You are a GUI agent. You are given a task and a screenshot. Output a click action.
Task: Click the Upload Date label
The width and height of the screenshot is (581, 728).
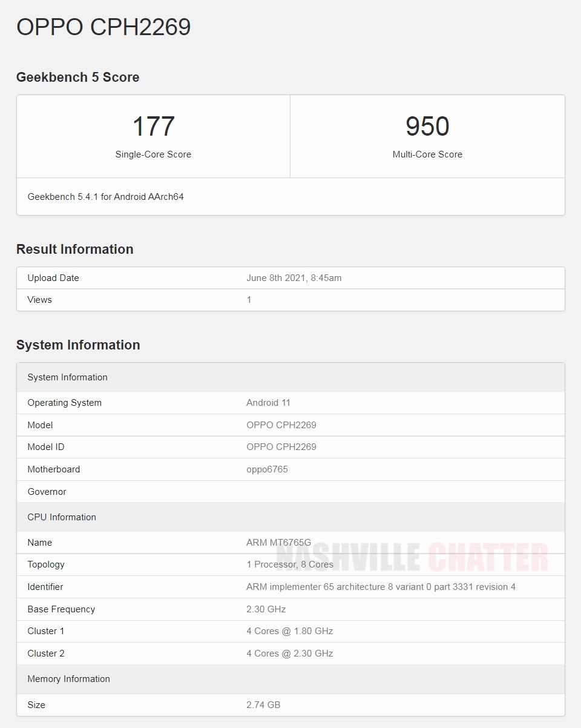point(53,278)
